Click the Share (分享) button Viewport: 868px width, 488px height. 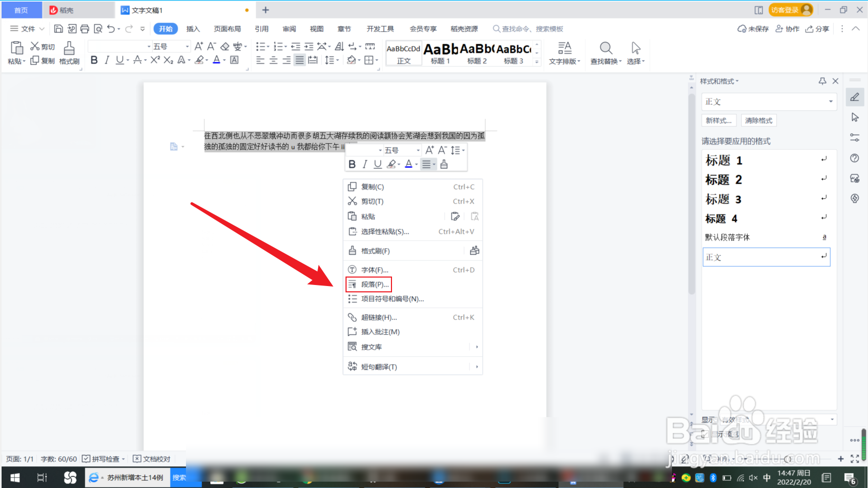click(x=817, y=29)
